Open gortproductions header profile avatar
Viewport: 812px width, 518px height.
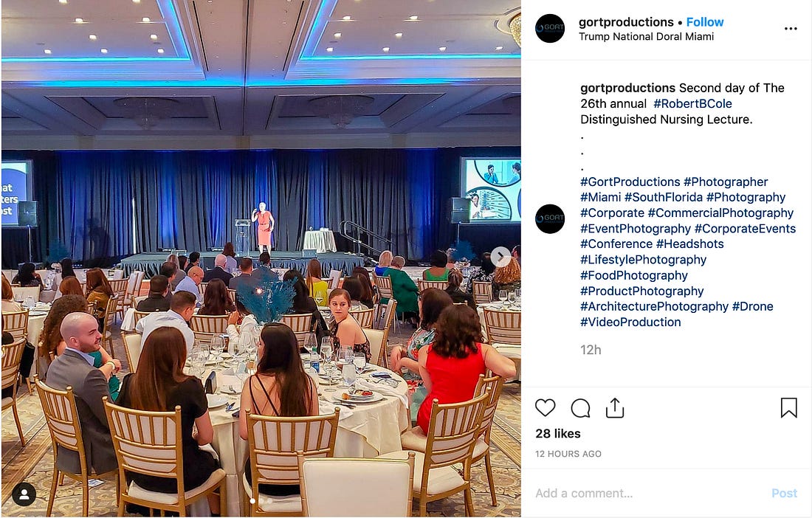pos(550,29)
